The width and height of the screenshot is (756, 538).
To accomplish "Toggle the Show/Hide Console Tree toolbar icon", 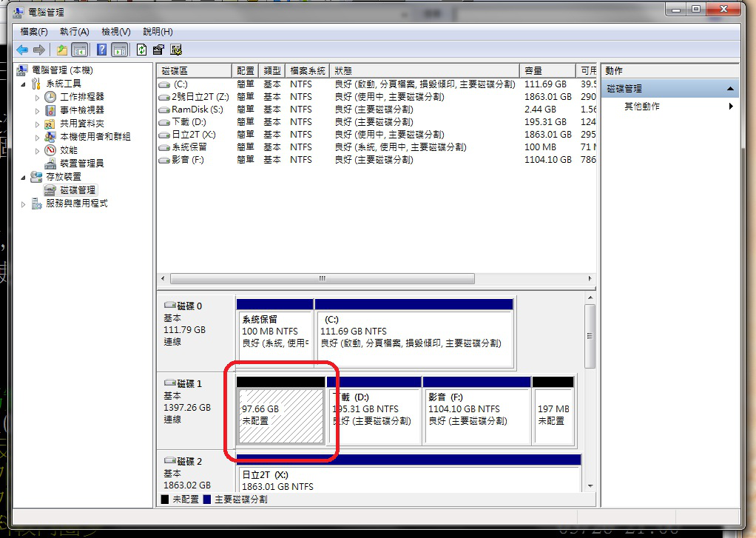I will pos(80,50).
